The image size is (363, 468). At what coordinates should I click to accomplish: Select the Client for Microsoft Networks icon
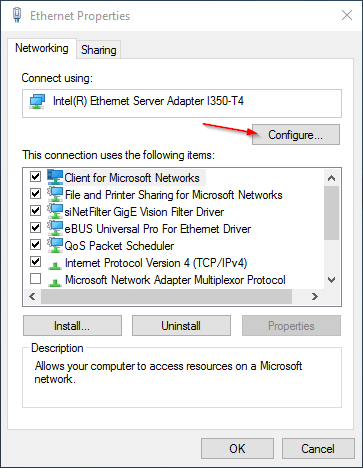(x=55, y=177)
